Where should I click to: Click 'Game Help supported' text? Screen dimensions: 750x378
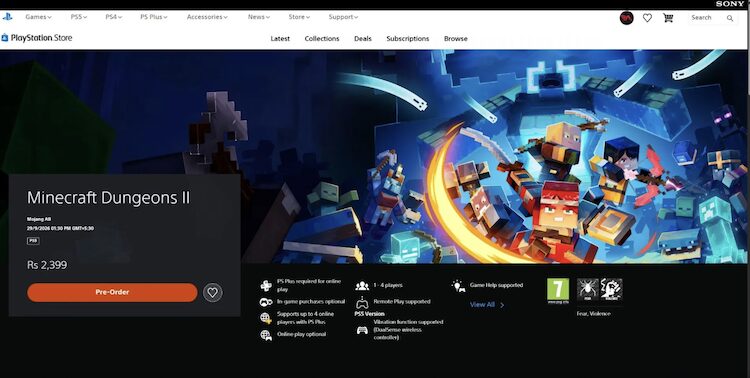[x=496, y=285]
